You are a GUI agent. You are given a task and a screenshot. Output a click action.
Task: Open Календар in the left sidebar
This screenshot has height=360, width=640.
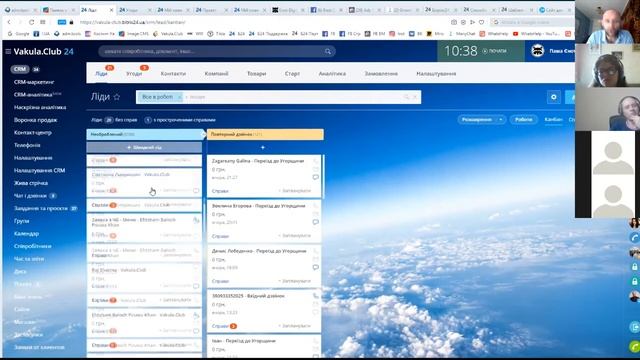point(26,234)
